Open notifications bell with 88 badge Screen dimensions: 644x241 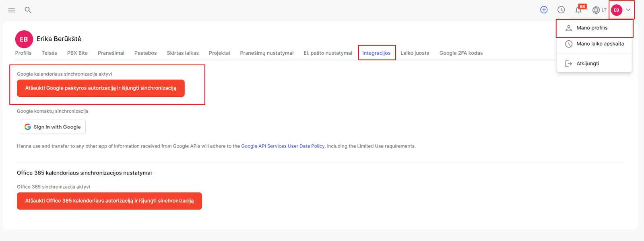[x=580, y=9]
